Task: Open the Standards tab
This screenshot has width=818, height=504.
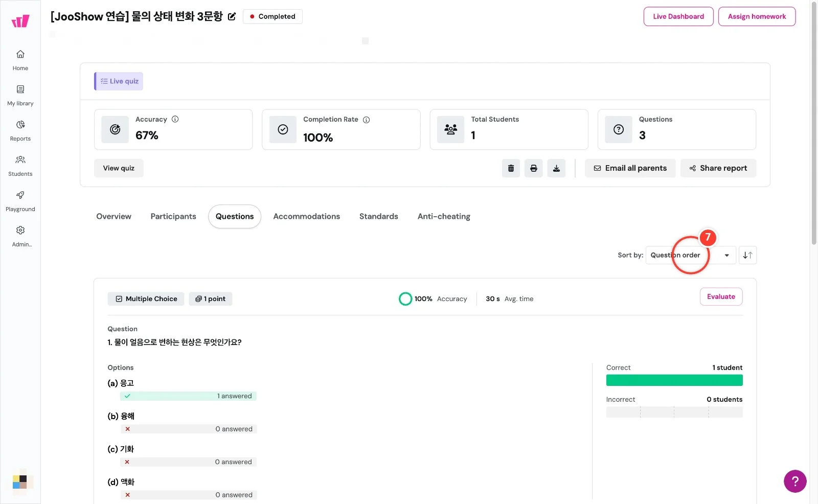Action: (379, 216)
